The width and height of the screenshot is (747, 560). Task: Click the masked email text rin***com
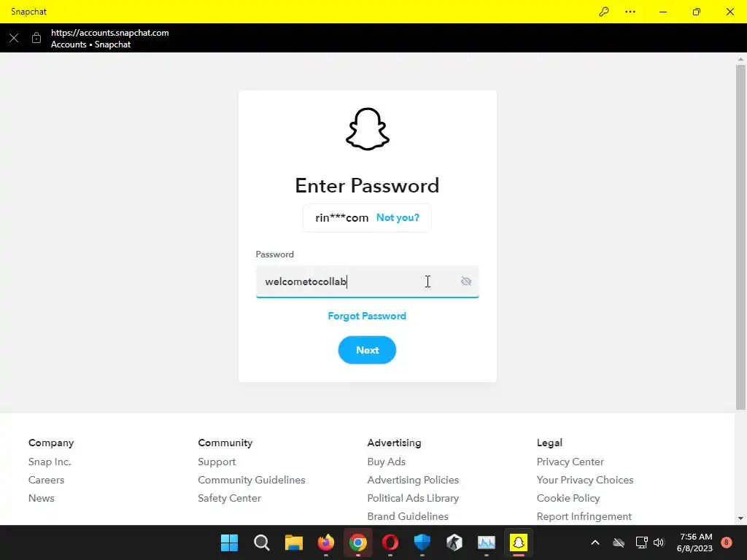(341, 217)
